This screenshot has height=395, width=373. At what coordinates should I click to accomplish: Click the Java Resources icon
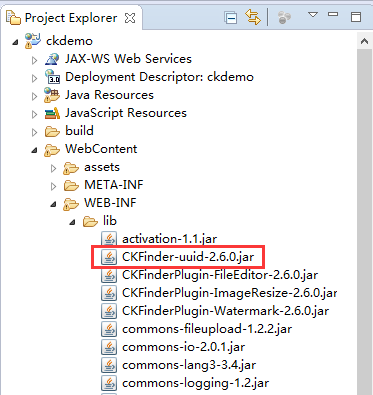point(52,95)
